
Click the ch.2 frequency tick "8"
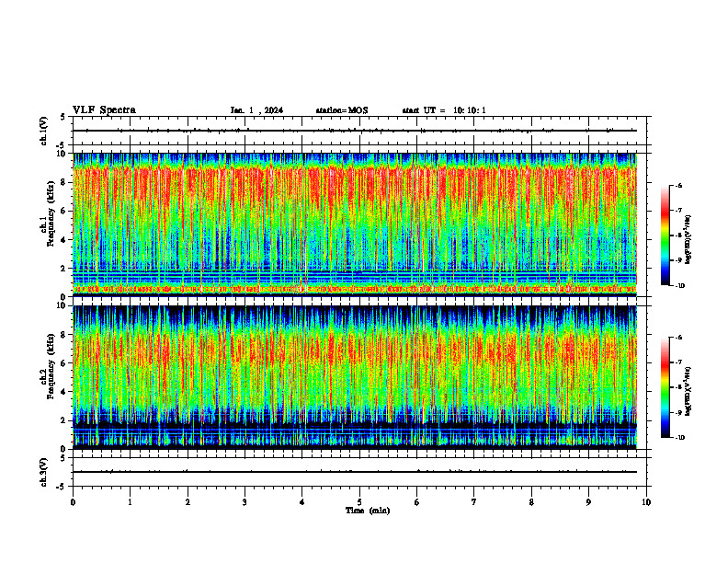[x=63, y=335]
